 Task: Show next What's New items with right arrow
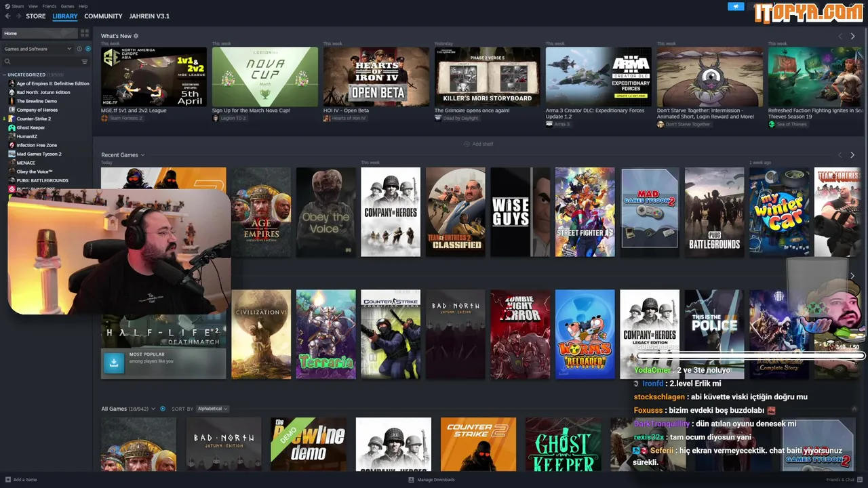[852, 36]
